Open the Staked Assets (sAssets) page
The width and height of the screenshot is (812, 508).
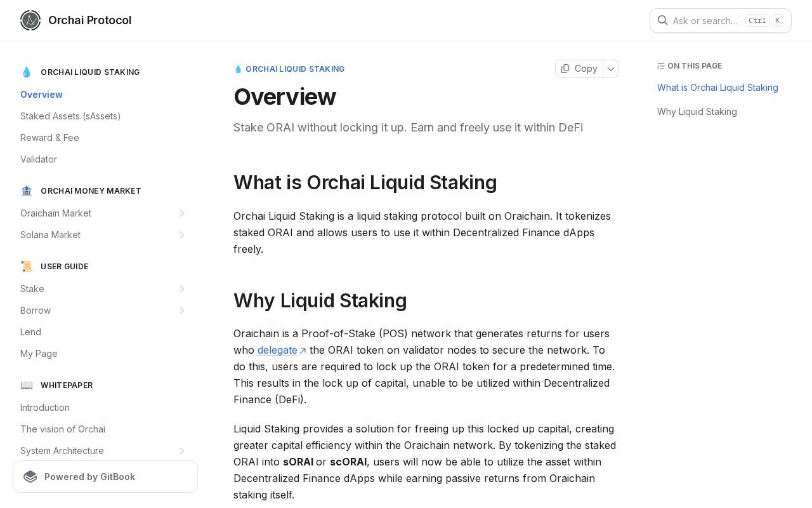tap(70, 116)
